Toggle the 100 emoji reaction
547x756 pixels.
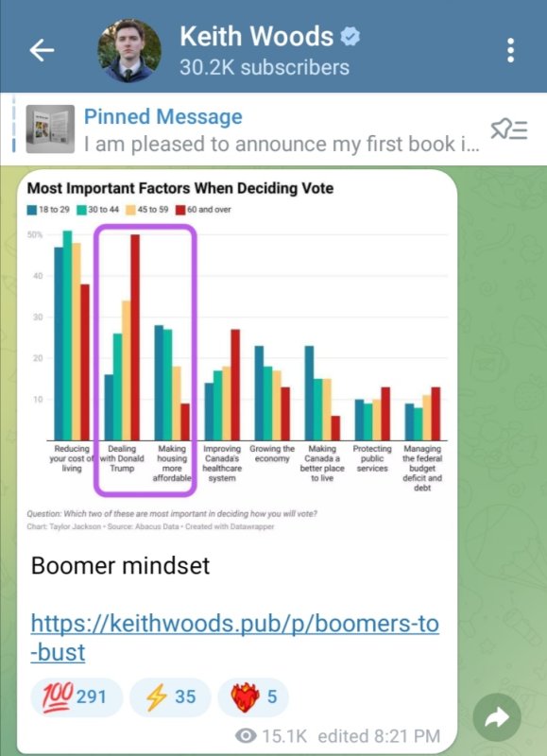point(77,696)
